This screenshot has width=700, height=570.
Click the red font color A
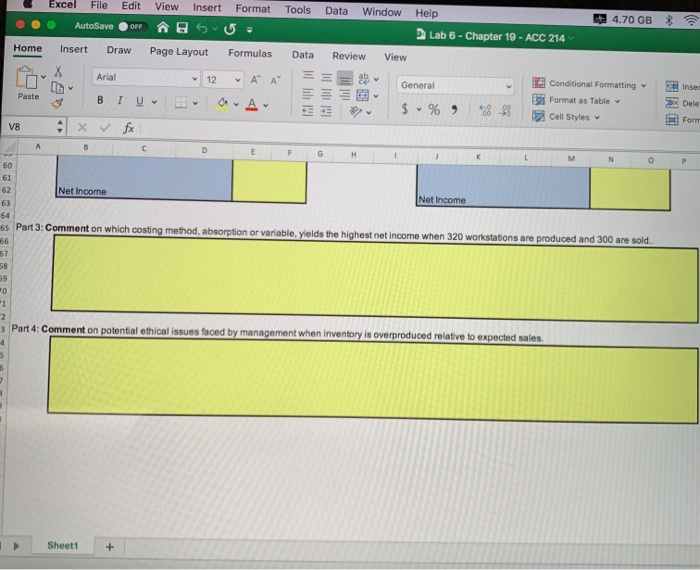coord(252,105)
